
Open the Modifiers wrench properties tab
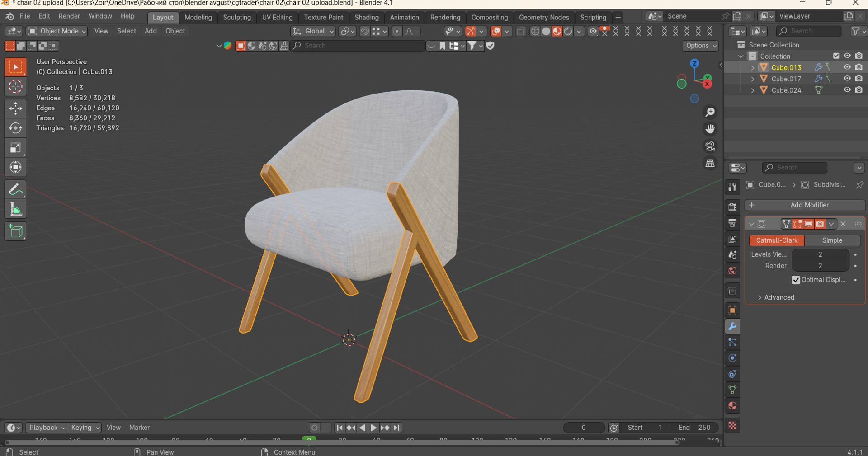coord(732,326)
